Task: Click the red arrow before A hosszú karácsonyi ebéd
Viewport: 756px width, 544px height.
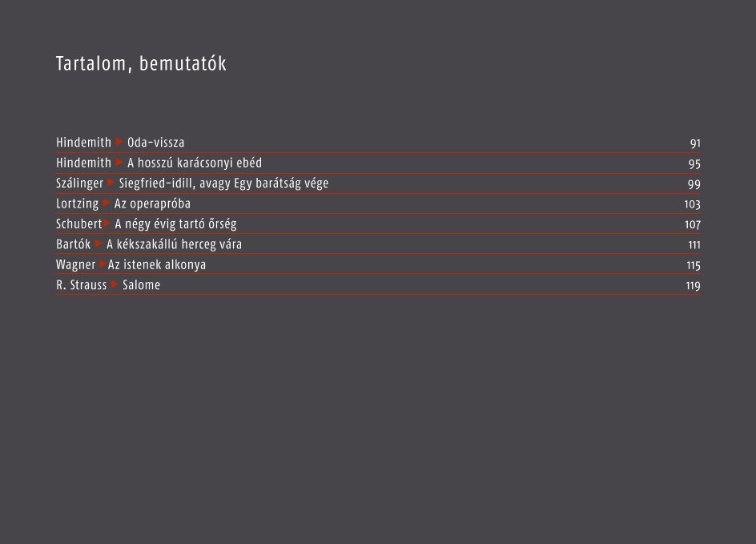Action: tap(119, 163)
